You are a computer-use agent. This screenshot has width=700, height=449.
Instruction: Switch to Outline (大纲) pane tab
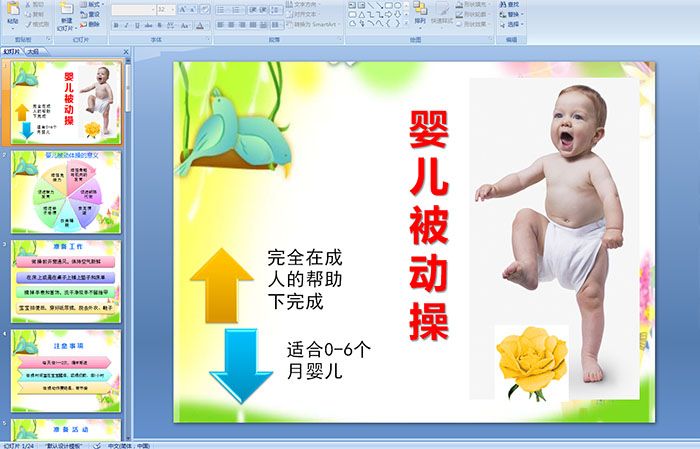33,52
